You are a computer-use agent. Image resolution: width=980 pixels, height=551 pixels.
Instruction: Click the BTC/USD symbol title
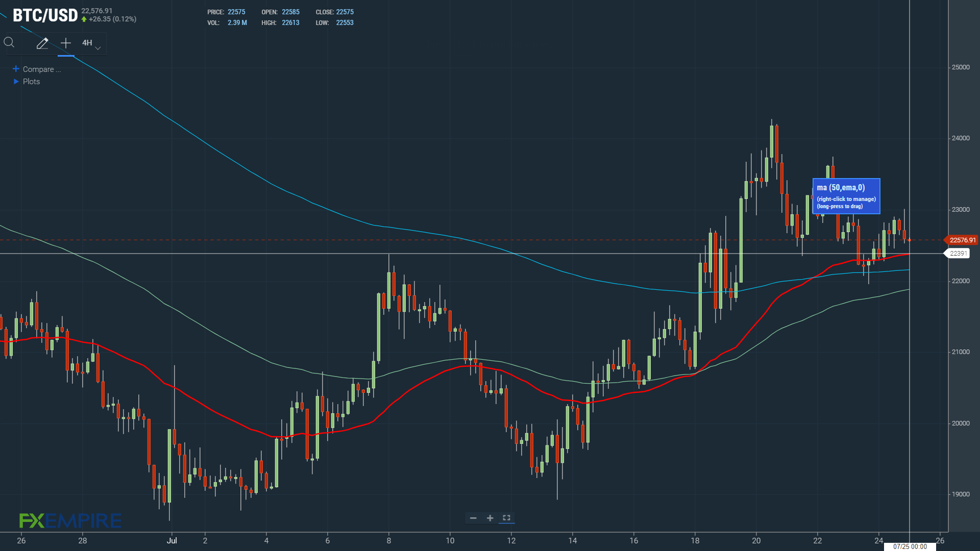45,15
